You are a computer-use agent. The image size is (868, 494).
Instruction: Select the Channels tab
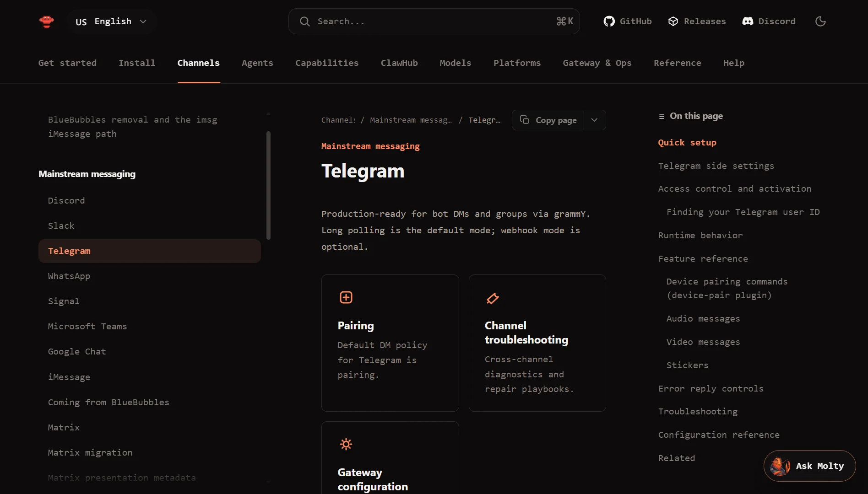tap(198, 63)
